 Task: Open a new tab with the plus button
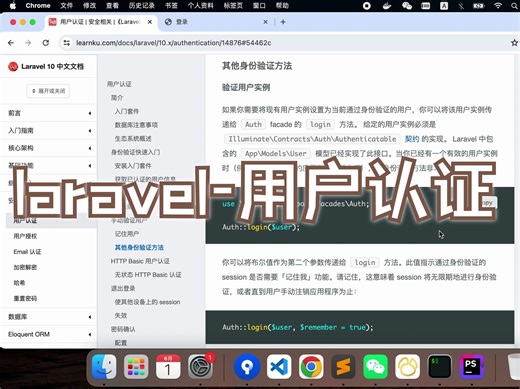(x=283, y=22)
